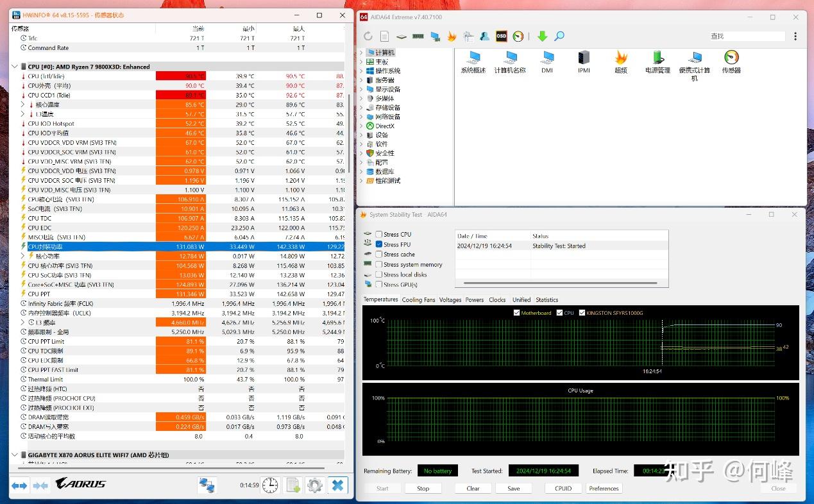Click the search magnifier icon in AIDA64 toolbar

pos(559,36)
